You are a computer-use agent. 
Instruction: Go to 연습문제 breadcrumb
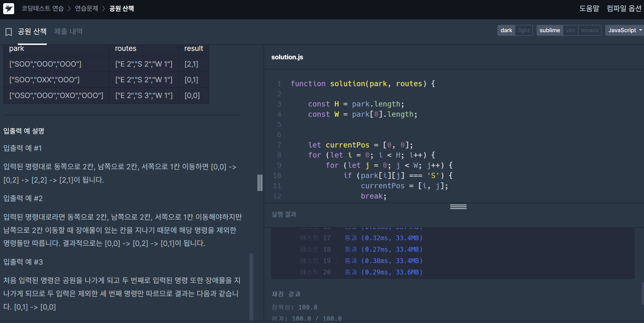[86, 8]
